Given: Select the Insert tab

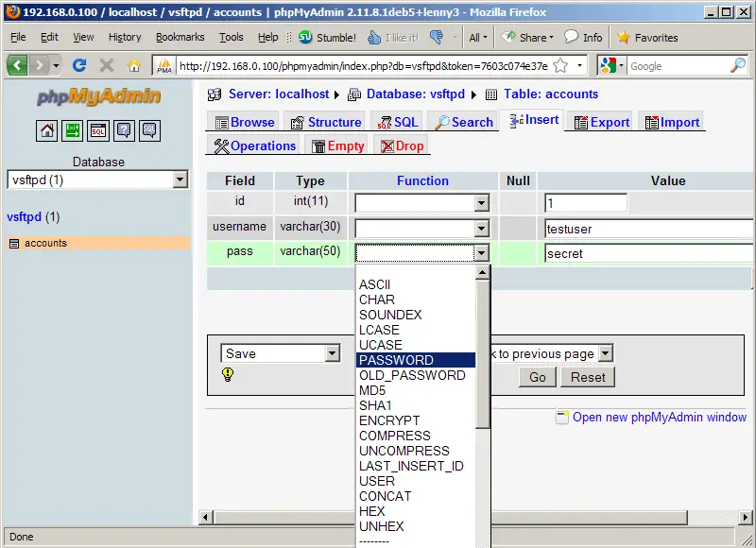Looking at the screenshot, I should click(x=534, y=120).
